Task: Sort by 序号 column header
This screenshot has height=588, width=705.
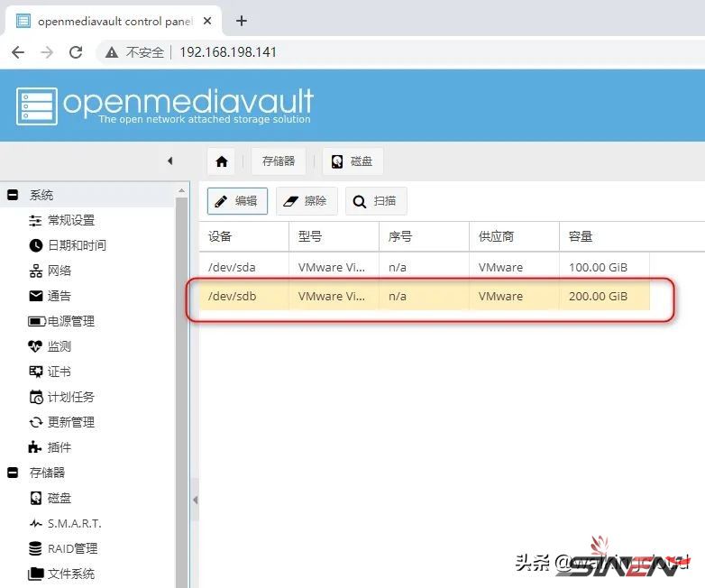Action: click(x=424, y=236)
